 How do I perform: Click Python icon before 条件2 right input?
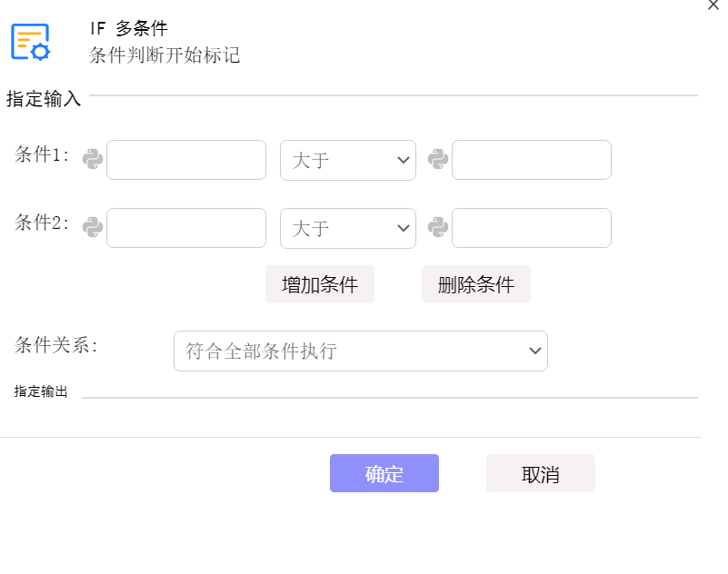(x=438, y=227)
